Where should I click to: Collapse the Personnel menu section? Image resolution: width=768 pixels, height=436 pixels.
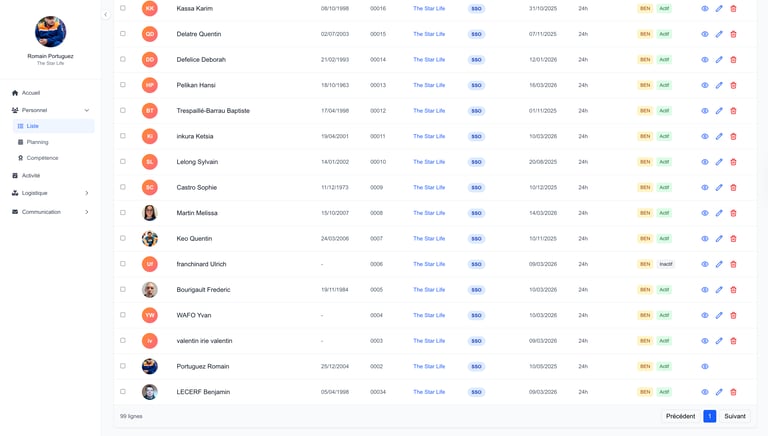87,110
